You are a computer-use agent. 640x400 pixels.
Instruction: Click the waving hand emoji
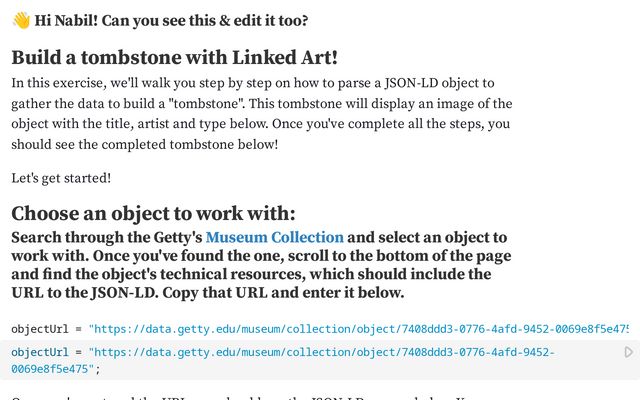(21, 20)
